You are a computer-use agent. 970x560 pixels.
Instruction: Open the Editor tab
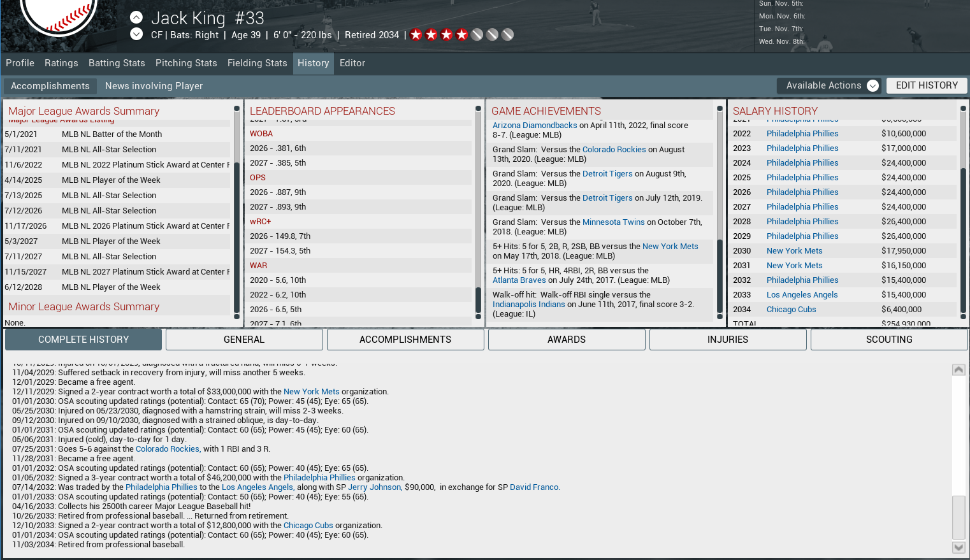tap(352, 63)
